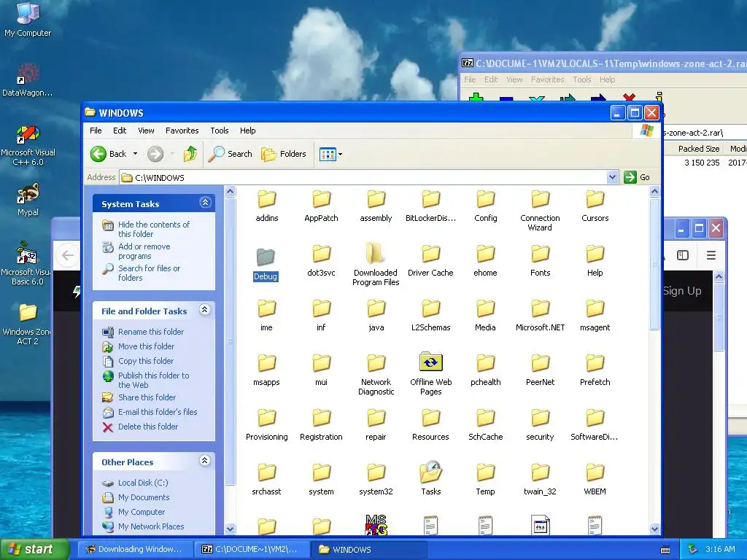Open My Network Places link
The width and height of the screenshot is (747, 560).
click(x=150, y=526)
